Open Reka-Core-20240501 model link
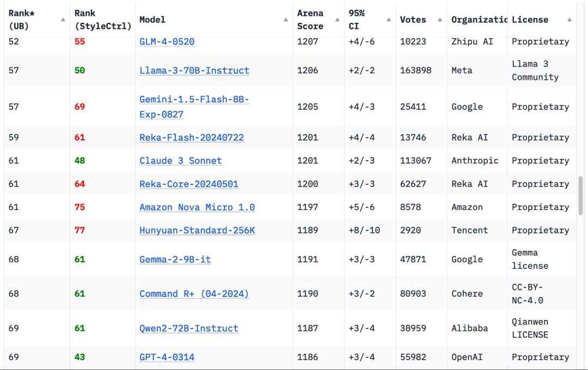Screen dimensions: 588x370 tap(188, 184)
